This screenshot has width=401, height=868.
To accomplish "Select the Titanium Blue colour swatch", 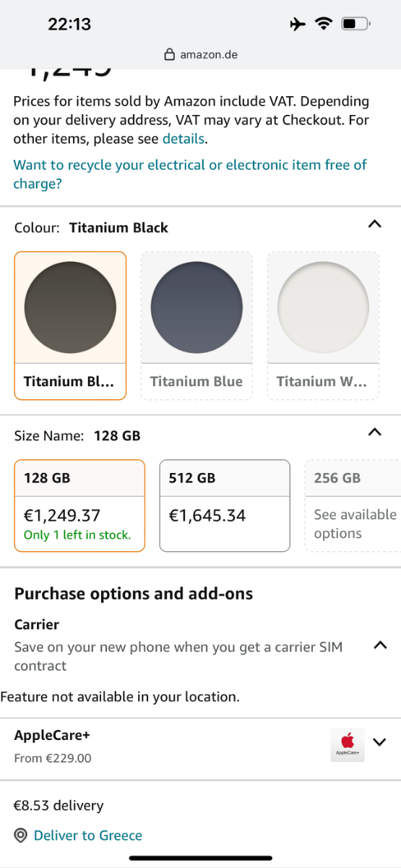I will [x=197, y=325].
